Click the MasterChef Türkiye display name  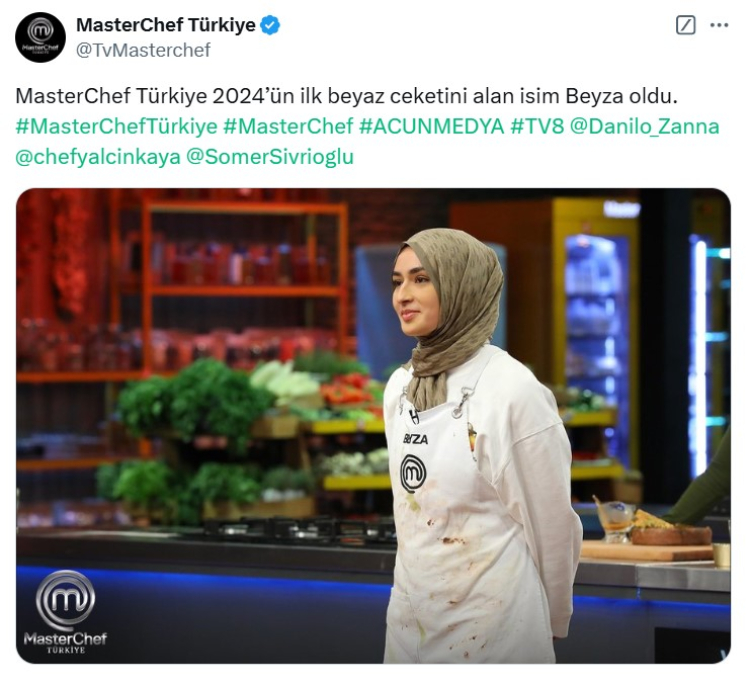coord(166,25)
